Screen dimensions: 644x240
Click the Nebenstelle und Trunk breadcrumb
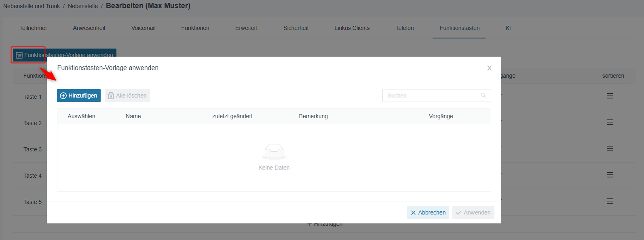click(x=32, y=6)
